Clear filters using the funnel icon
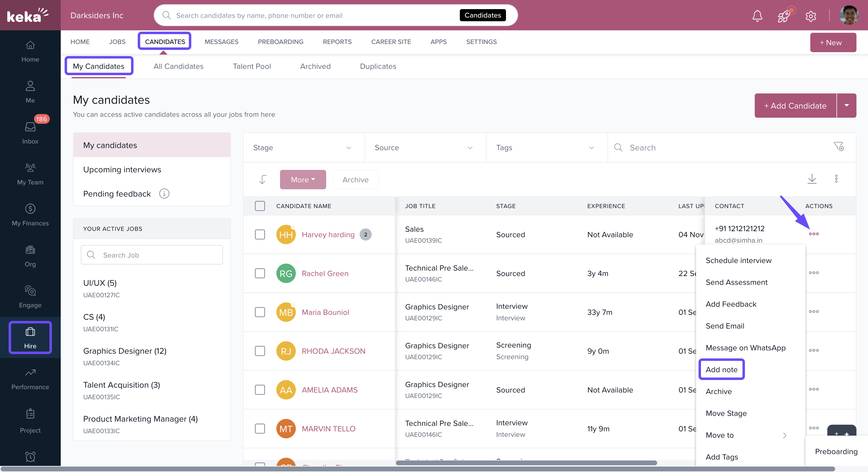Screen dimensions: 868x472 [x=838, y=147]
